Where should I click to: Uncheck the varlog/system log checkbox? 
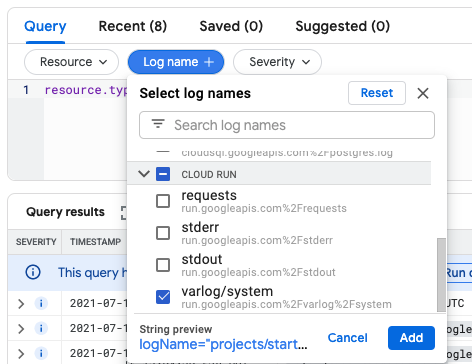point(163,297)
